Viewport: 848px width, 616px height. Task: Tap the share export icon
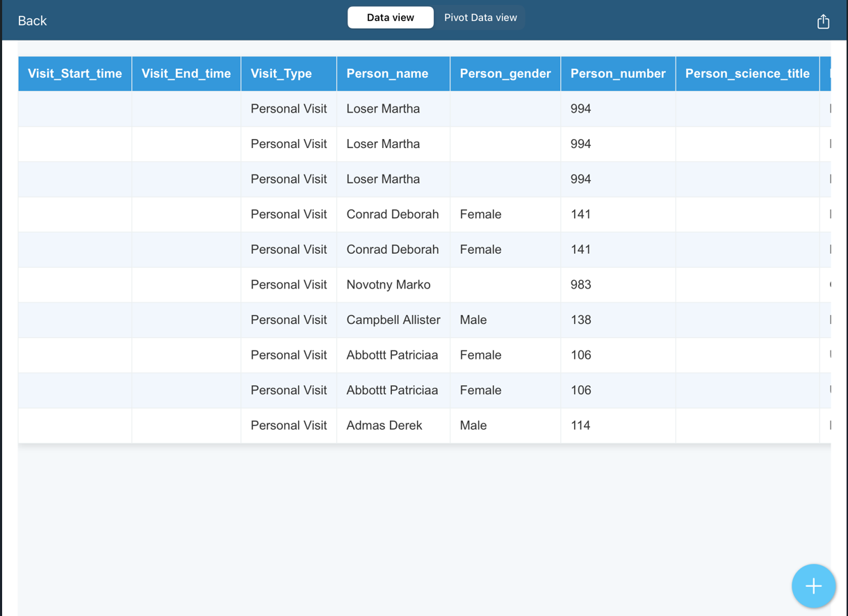click(x=823, y=22)
